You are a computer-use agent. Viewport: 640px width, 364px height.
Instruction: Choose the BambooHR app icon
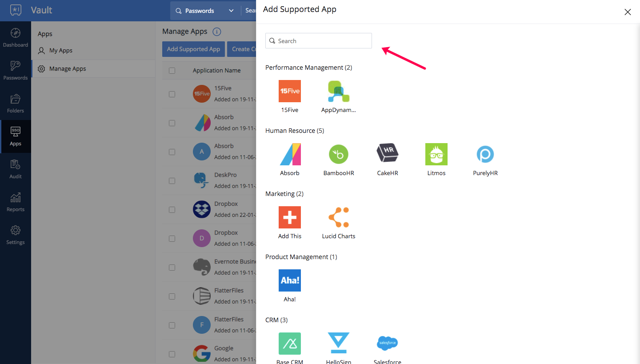point(339,154)
